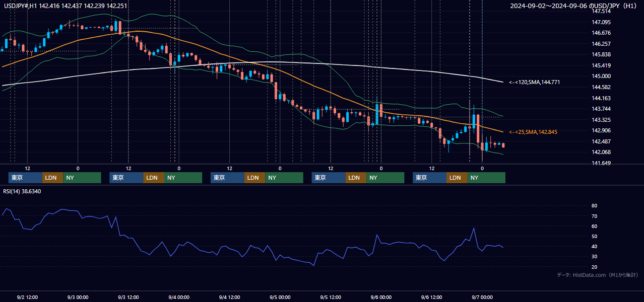Click the 9/7 00:00 date axis label
This screenshot has width=644, height=302.
482,297
